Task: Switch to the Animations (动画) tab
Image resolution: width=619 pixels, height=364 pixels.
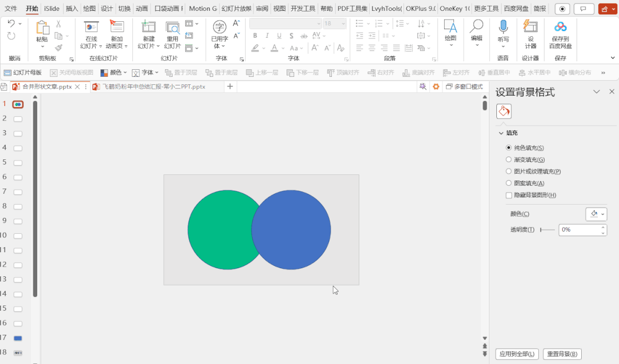Action: [142, 8]
